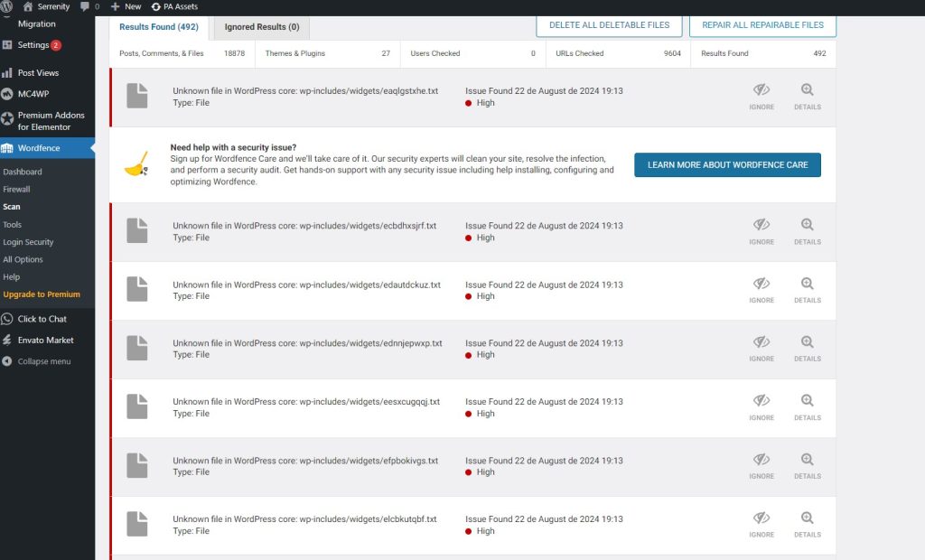The width and height of the screenshot is (925, 560).
Task: Click the Envato Market leaf icon
Action: (7, 340)
